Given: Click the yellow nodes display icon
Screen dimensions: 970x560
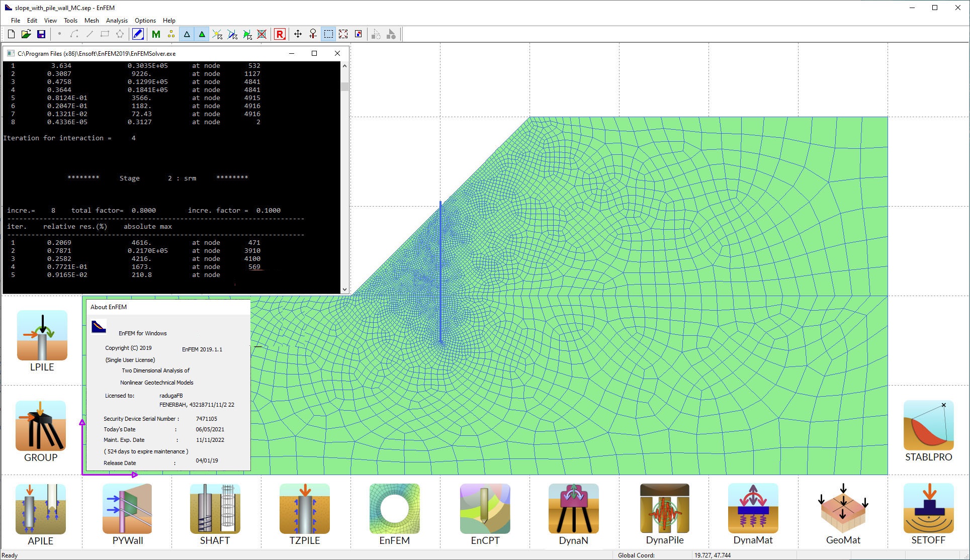Looking at the screenshot, I should (x=171, y=34).
